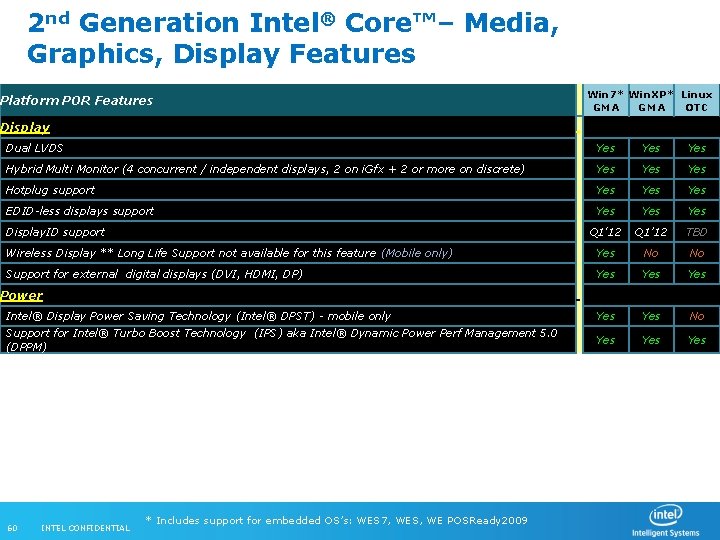This screenshot has height=540, width=720.
Task: Click the Intel logo in the footer
Action: [x=665, y=516]
